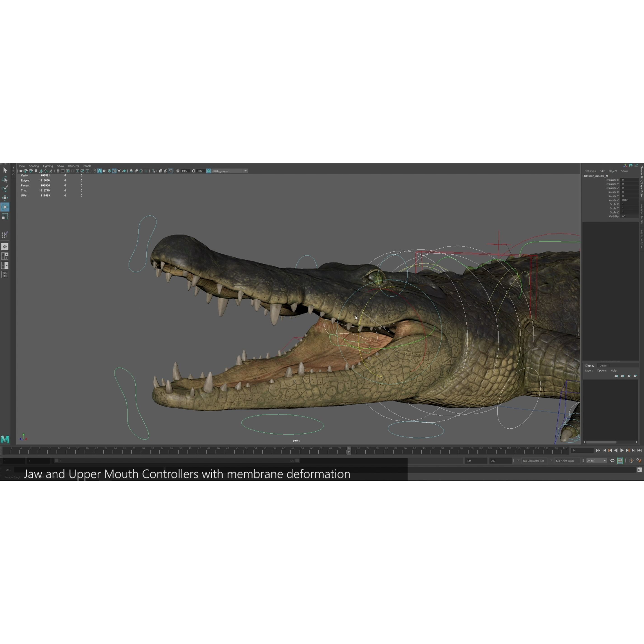
Task: Open the Panels menu
Action: pos(87,166)
